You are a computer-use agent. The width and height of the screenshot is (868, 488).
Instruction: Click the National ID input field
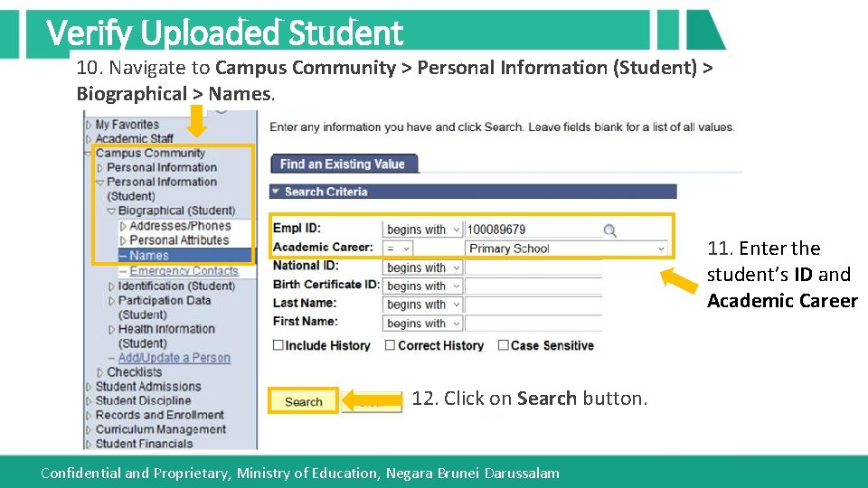533,267
